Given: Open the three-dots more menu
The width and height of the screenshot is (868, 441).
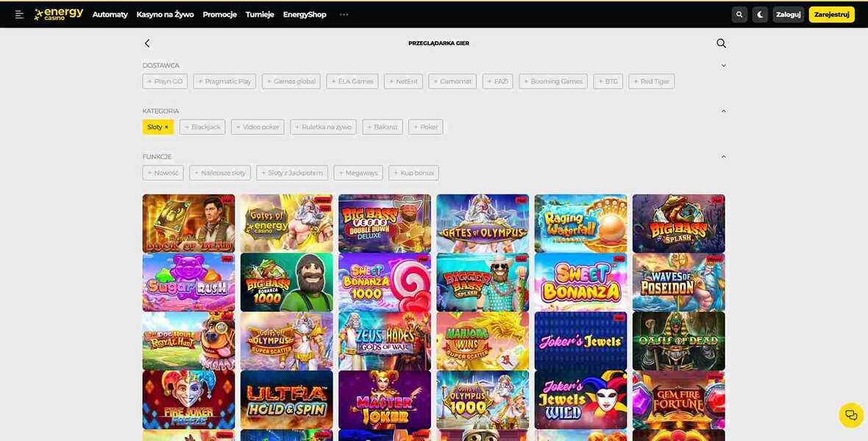Looking at the screenshot, I should click(x=344, y=15).
